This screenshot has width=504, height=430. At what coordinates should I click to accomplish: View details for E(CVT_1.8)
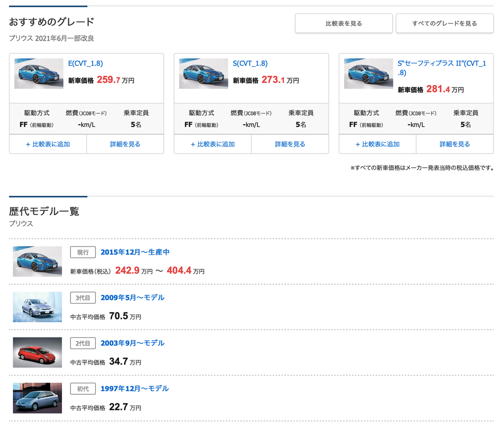125,144
